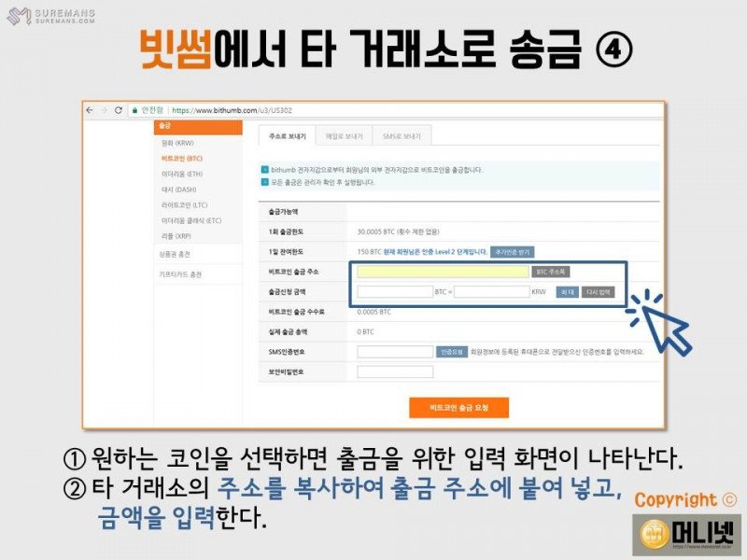
Task: Click the 인증요청 request button
Action: [452, 352]
